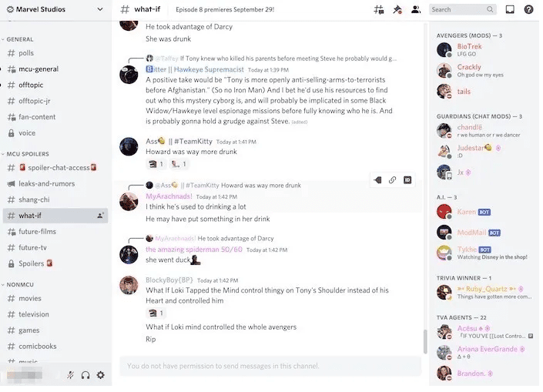Toggle headphones deafen in user panel

click(85, 375)
